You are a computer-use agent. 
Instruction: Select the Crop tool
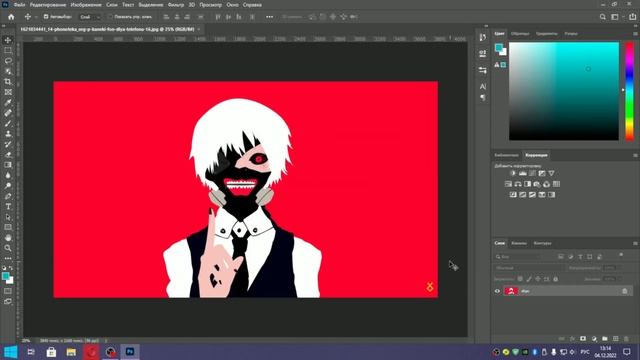(8, 82)
